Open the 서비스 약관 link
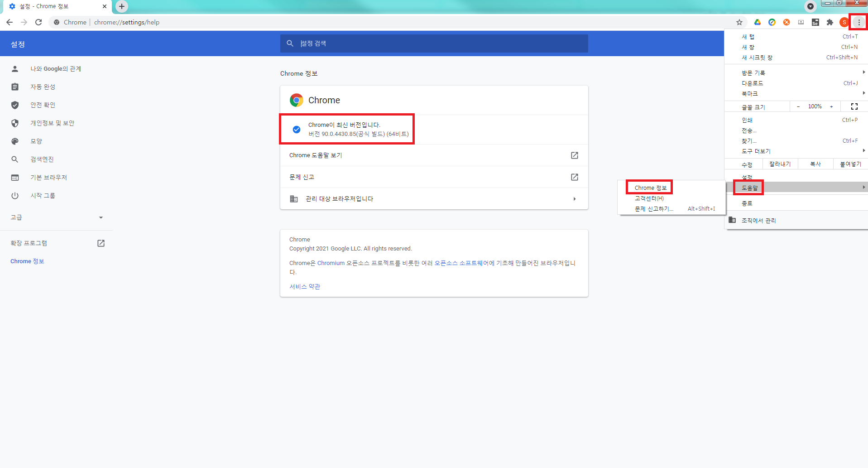Image resolution: width=868 pixels, height=468 pixels. [x=305, y=287]
